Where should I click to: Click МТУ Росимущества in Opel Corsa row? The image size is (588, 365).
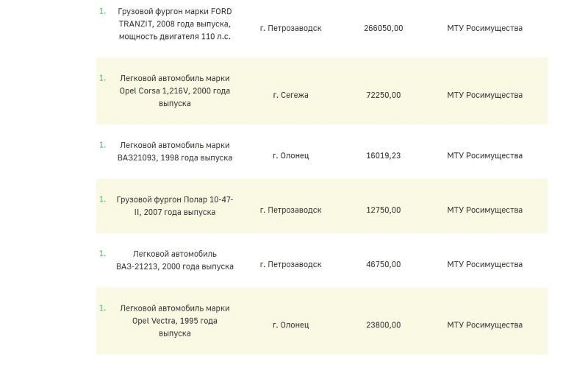tap(484, 95)
